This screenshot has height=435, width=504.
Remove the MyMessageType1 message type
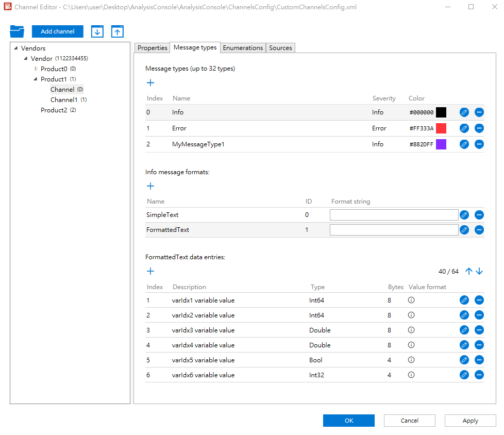coord(479,144)
